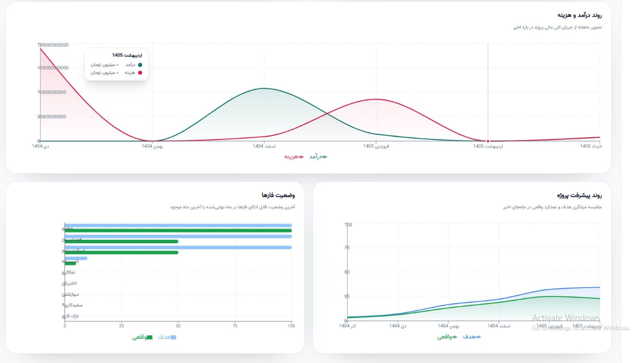Toggle the واقعی legend in روند پیشرفت پروژه chart
Image resolution: width=644 pixels, height=363 pixels.
pos(447,337)
